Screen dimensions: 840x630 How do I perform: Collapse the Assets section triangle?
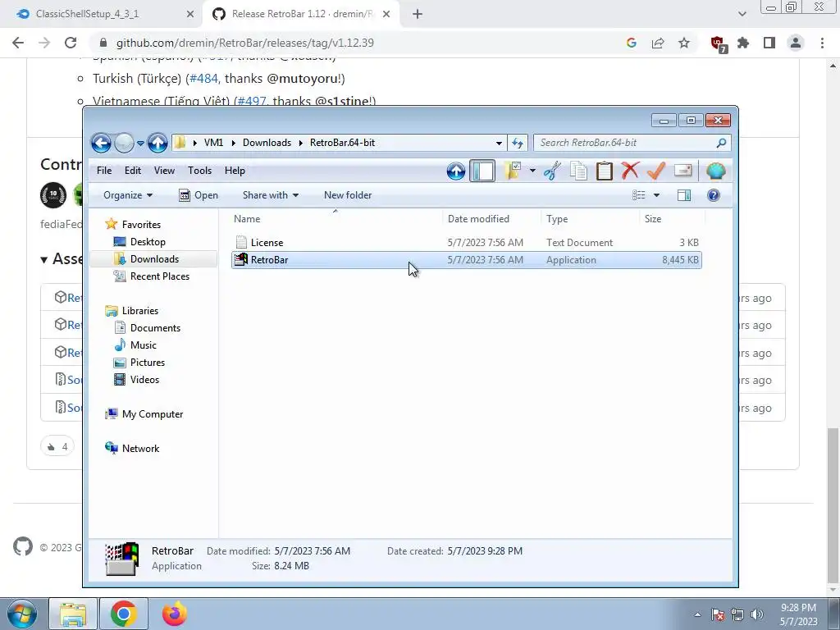point(44,260)
